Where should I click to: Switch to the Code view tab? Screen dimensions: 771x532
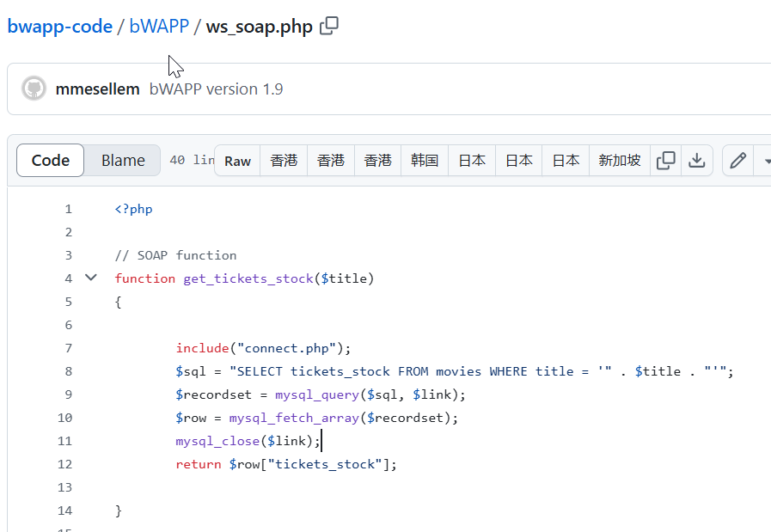51,161
